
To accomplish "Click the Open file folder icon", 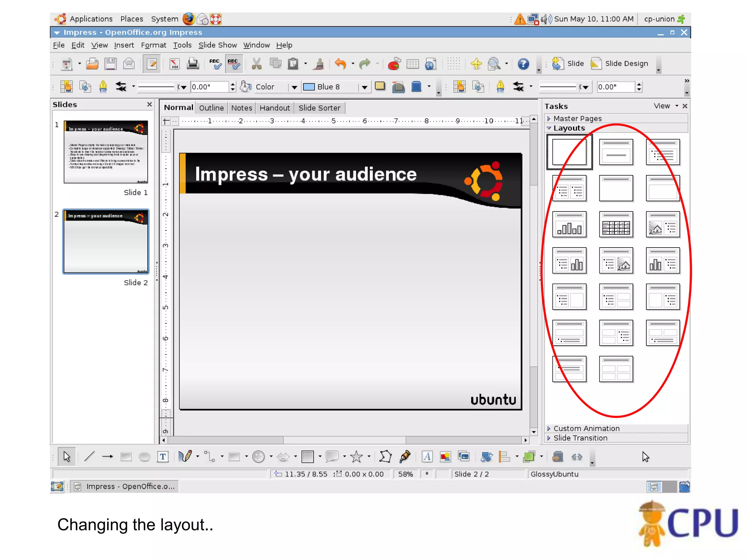I will pyautogui.click(x=92, y=64).
